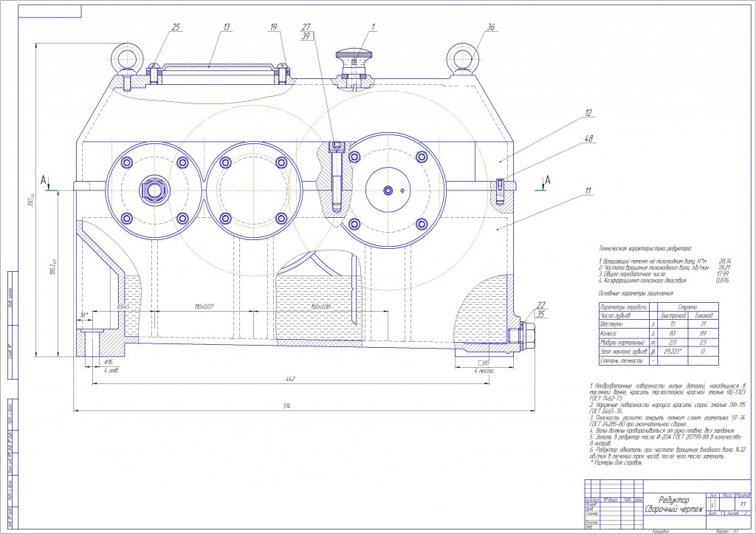Click the rotation speed value 78.21
Screen dimensions: 756x534
point(725,267)
